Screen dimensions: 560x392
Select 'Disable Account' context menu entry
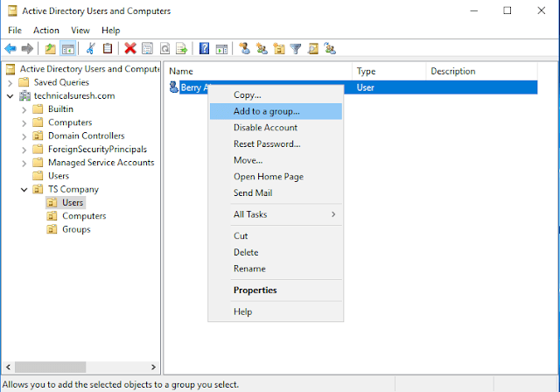[265, 128]
